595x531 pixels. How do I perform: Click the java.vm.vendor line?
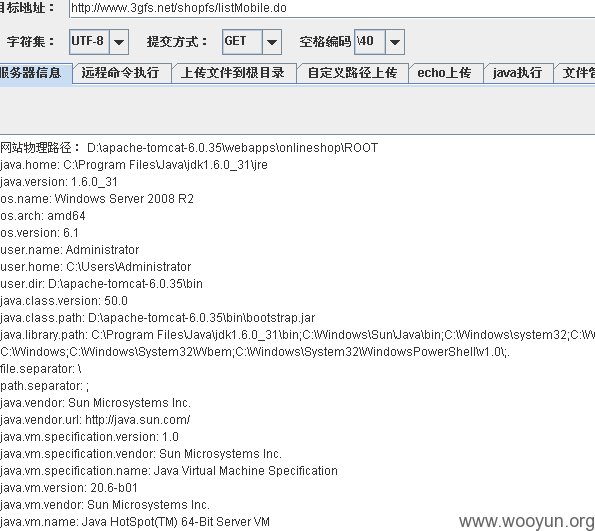tap(105, 505)
